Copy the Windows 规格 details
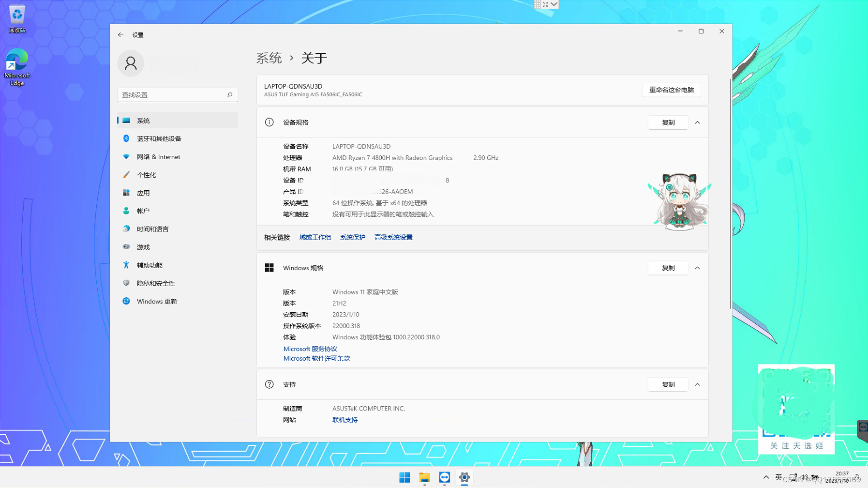Viewport: 868px width, 488px height. (668, 268)
